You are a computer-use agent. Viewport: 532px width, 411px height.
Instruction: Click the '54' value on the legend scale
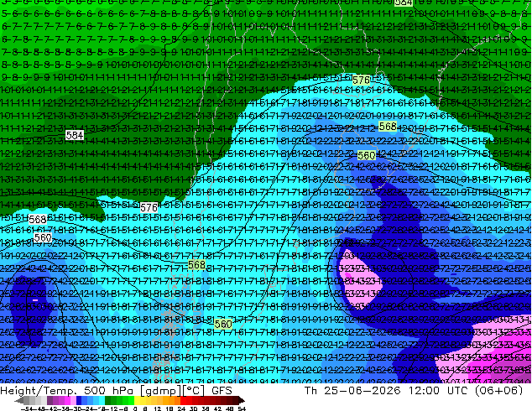241,409
